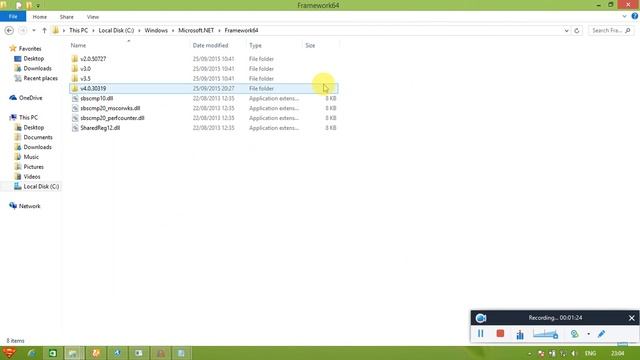Viewport: 640px width, 360px height.
Task: Open Internet Explorer from taskbar
Action: click(x=31, y=353)
